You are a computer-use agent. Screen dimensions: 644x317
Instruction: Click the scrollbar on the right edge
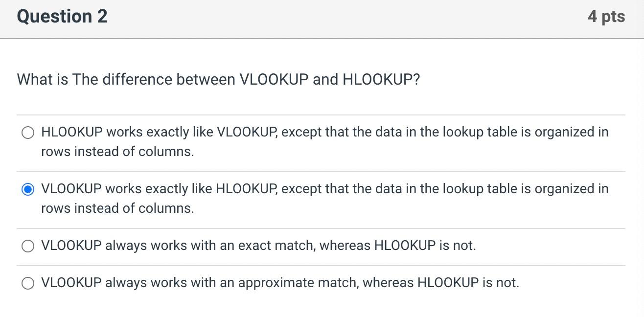coord(641,158)
